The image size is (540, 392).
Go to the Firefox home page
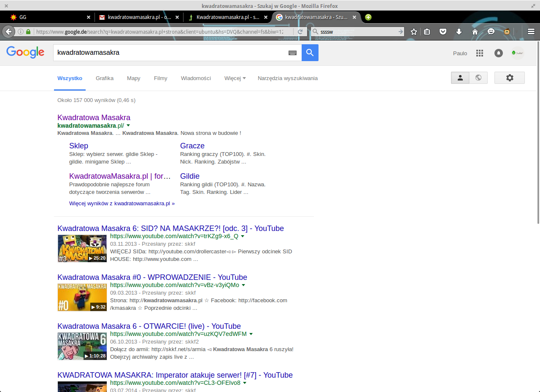[x=475, y=32]
